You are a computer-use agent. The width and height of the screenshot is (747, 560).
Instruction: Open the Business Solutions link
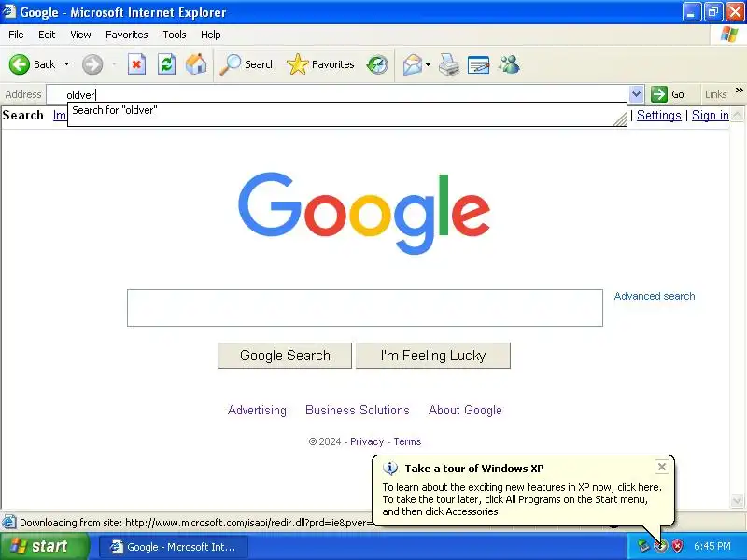pos(358,410)
